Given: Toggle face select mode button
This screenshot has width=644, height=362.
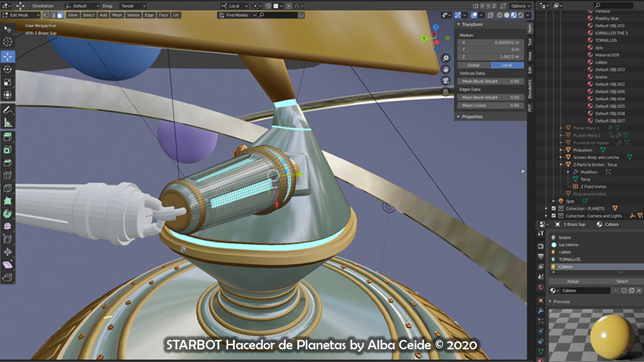Looking at the screenshot, I should [60, 15].
